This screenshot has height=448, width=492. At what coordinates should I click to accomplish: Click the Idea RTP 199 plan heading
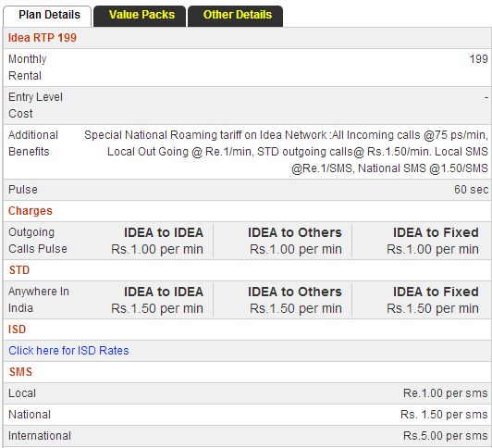pyautogui.click(x=43, y=38)
